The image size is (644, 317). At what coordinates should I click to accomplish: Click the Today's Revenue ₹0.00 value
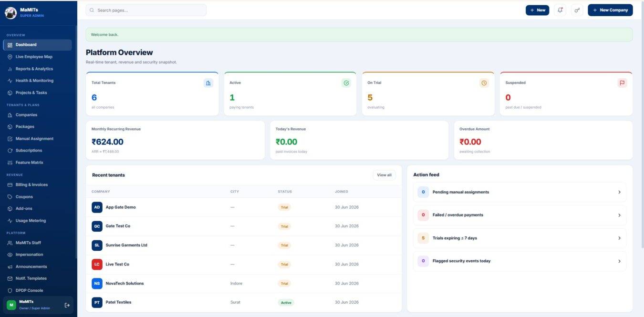[286, 142]
